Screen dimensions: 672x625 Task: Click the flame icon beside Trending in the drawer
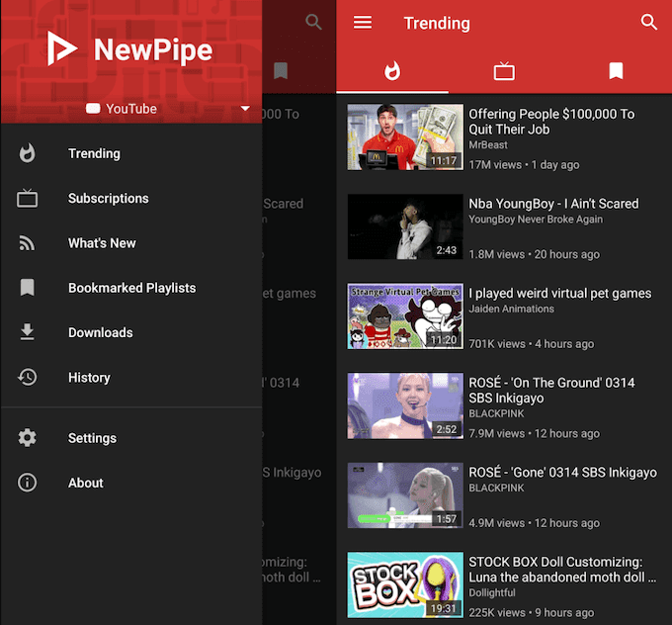pos(27,153)
